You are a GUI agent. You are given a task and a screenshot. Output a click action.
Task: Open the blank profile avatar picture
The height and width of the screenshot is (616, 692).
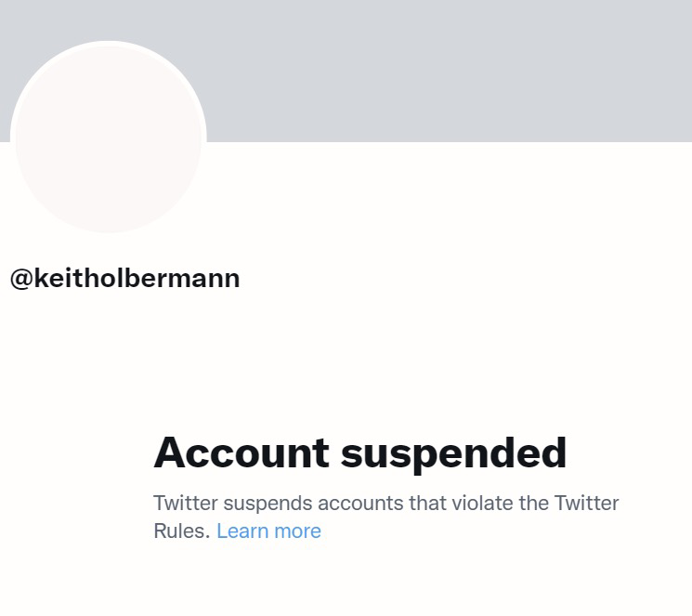[109, 139]
